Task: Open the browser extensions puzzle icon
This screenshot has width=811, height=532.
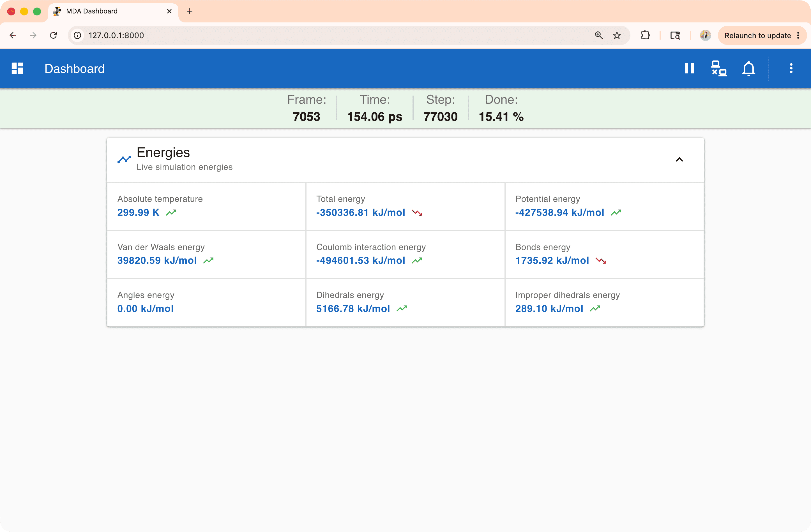Action: (x=645, y=35)
